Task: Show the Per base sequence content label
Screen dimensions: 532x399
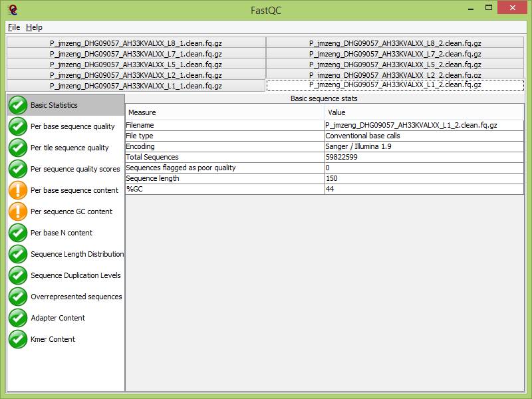Action: pos(74,190)
